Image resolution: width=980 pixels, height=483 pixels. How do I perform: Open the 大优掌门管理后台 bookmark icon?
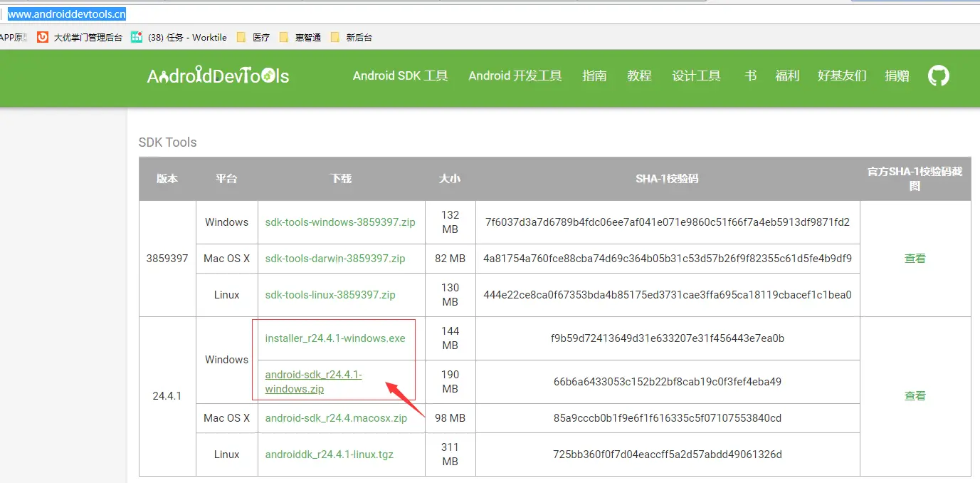43,37
